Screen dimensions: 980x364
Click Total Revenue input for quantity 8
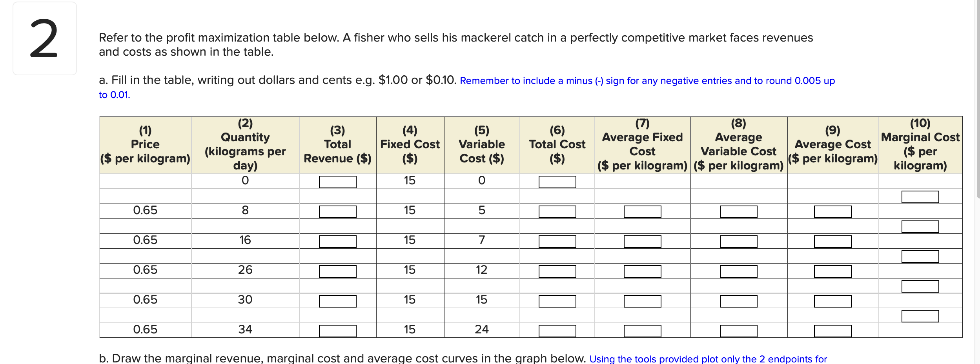337,212
